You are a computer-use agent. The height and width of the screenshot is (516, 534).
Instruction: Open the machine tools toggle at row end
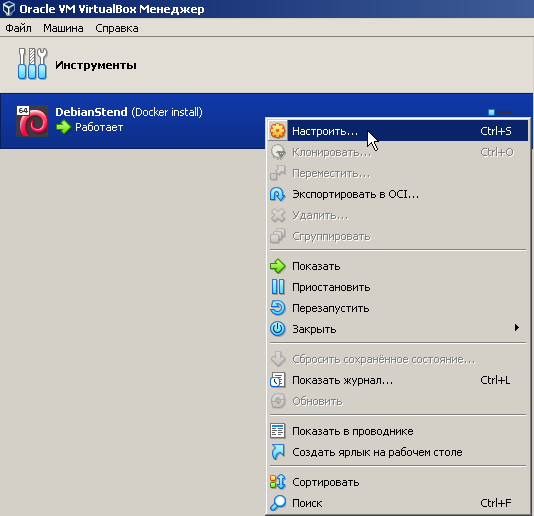(x=500, y=112)
